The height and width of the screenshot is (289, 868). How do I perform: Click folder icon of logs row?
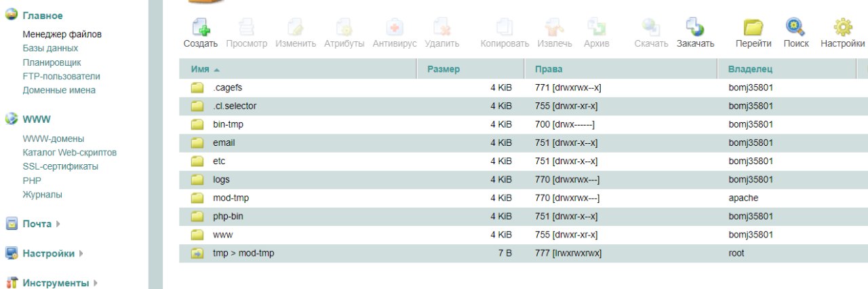point(197,180)
